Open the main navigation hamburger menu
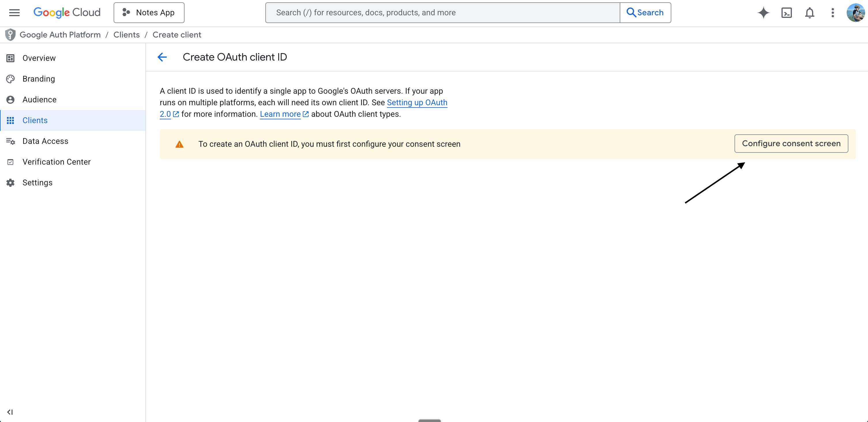 coord(14,12)
